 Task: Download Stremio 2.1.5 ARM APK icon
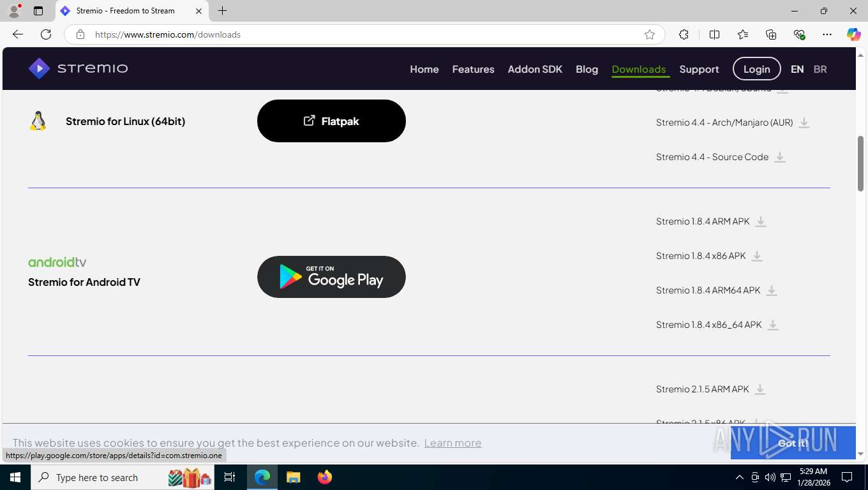(760, 389)
